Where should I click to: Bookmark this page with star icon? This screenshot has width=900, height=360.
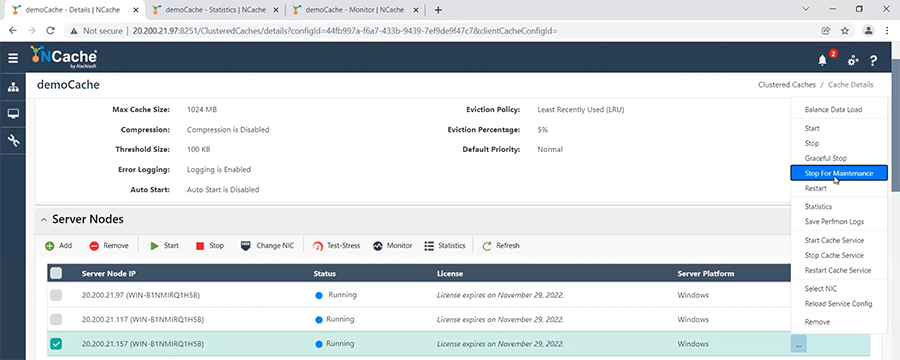pos(845,30)
